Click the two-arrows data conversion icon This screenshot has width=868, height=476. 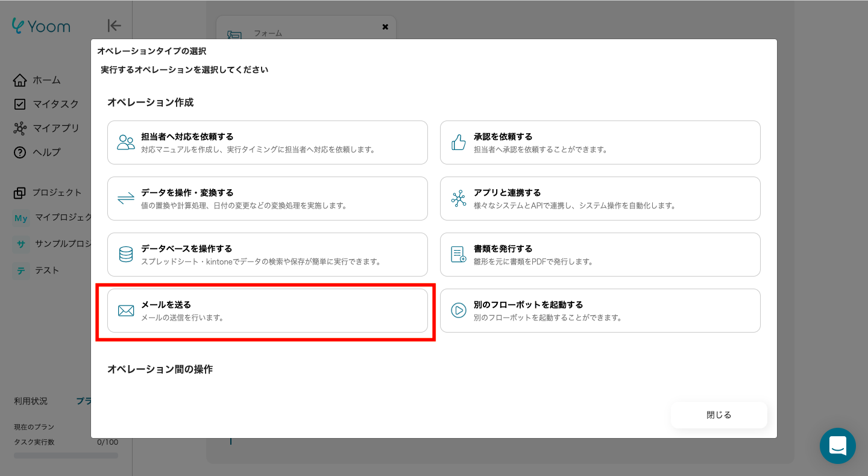[126, 199]
